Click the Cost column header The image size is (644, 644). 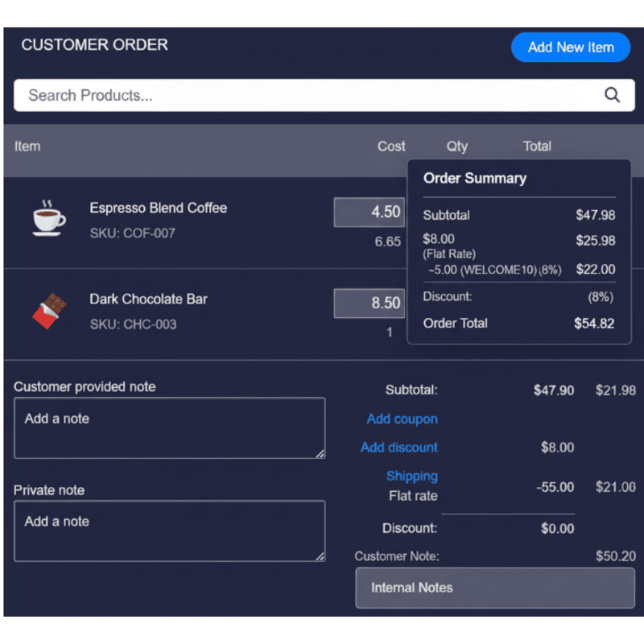391,147
